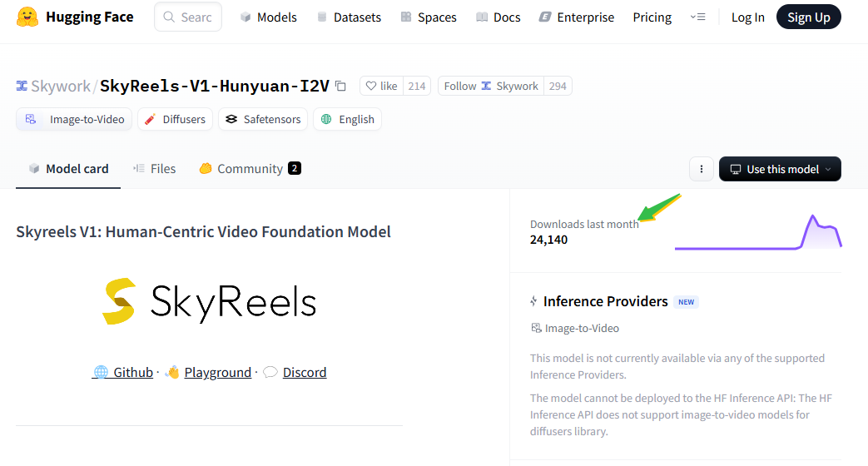This screenshot has width=868, height=466.
Task: Focus the search input field
Action: [188, 17]
